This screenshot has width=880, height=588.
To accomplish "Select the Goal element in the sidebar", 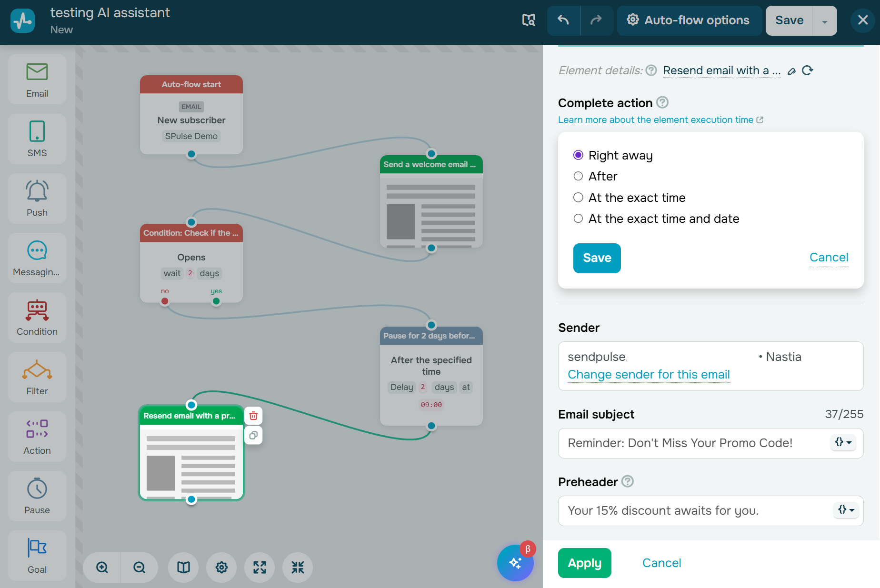I will (36, 555).
